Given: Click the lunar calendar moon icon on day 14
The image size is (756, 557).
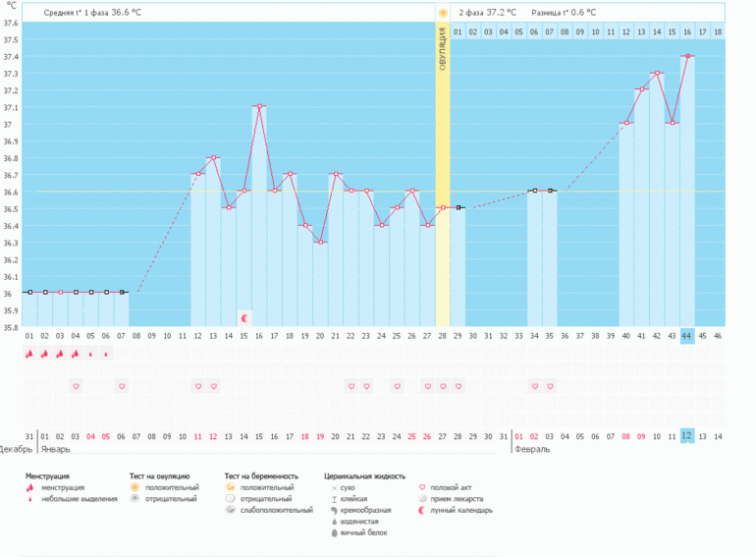Looking at the screenshot, I should (x=244, y=317).
